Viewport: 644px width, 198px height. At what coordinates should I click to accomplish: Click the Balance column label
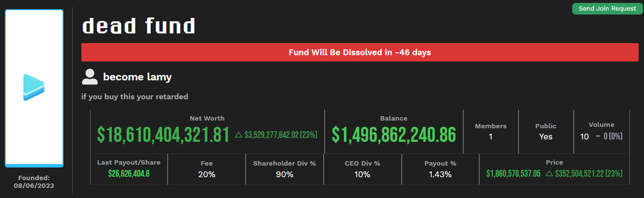click(x=394, y=118)
